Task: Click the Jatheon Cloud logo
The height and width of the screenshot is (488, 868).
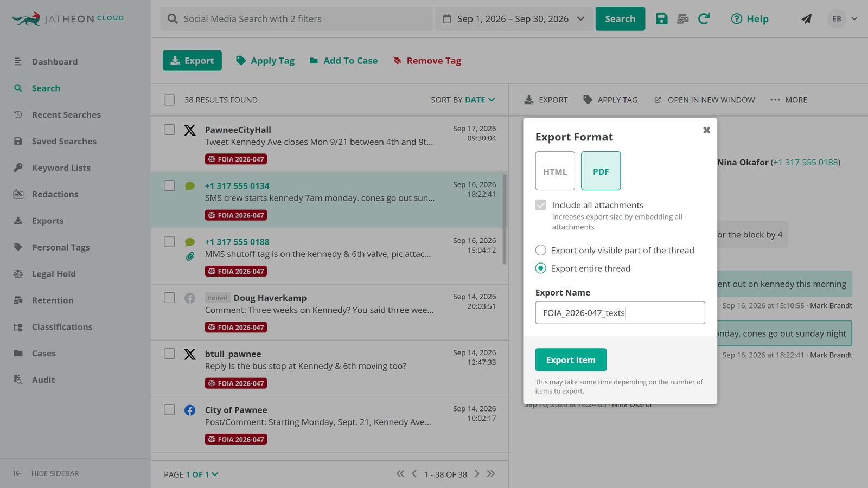Action: coord(68,19)
